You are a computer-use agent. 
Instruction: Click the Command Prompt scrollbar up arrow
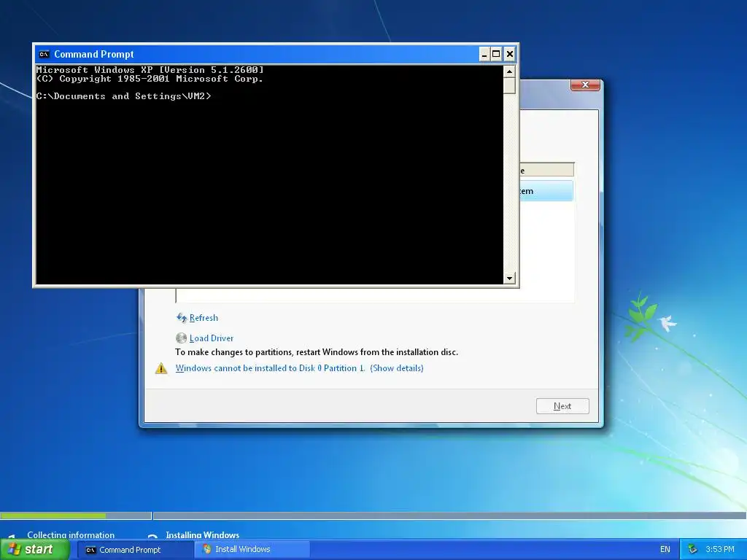click(510, 72)
